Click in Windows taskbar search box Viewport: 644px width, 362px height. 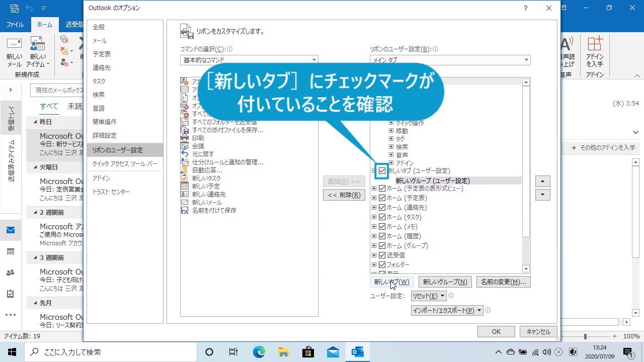pos(111,352)
